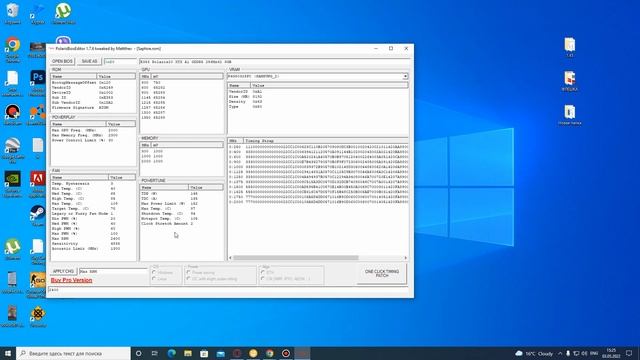Click the ONE CLICK TIMING PATCH button

382,273
